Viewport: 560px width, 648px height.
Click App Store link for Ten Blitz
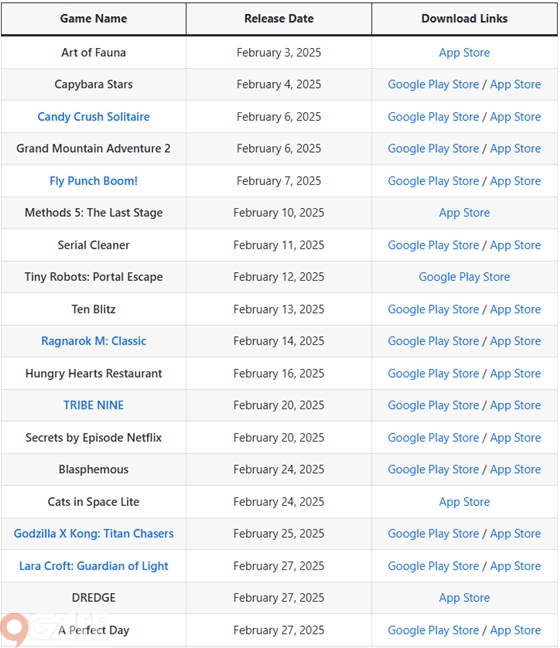click(515, 309)
